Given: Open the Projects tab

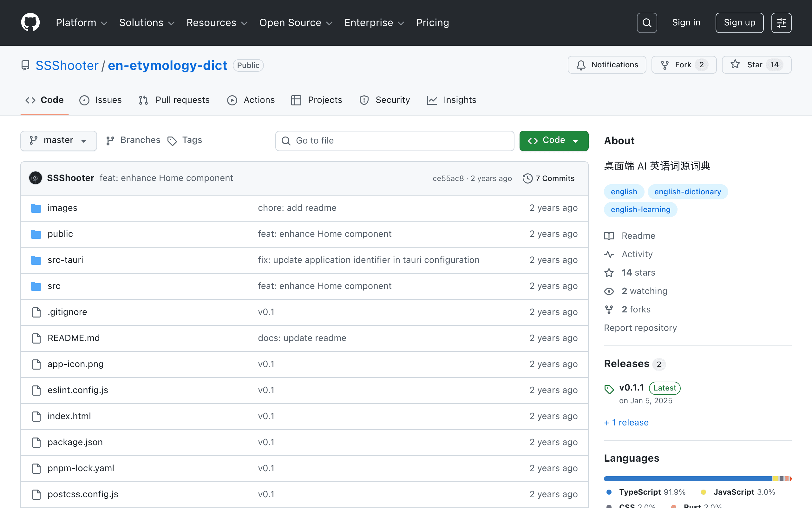Looking at the screenshot, I should (317, 100).
